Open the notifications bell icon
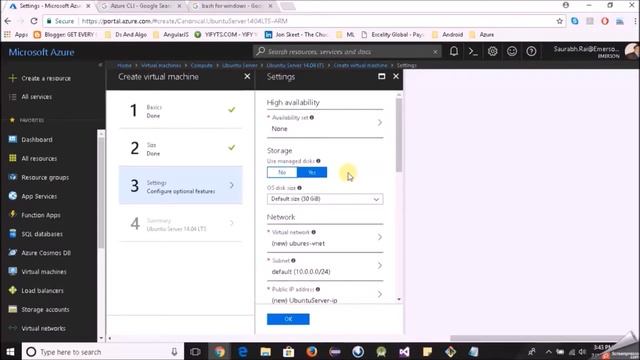The image size is (640, 360). coord(453,51)
